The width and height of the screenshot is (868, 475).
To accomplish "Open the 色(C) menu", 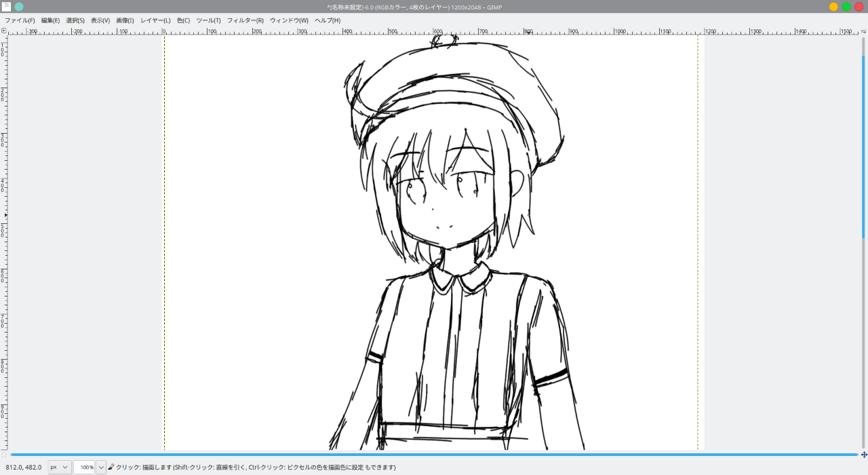I will point(183,20).
